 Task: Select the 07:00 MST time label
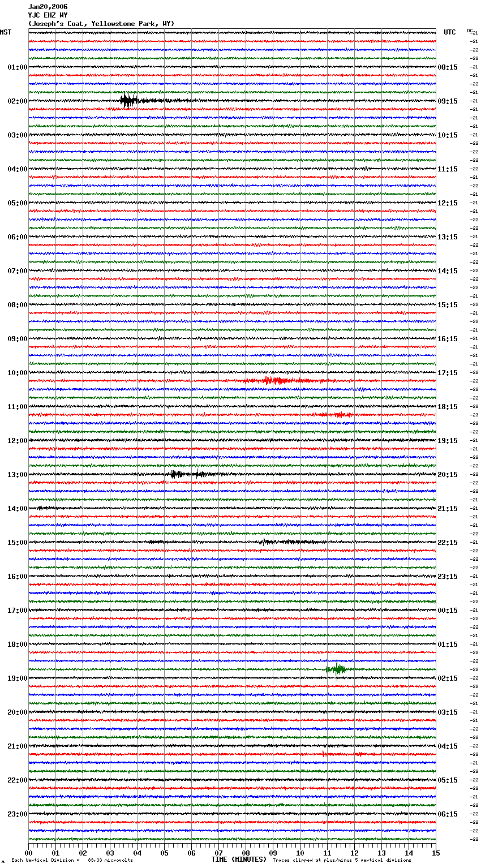pos(17,271)
